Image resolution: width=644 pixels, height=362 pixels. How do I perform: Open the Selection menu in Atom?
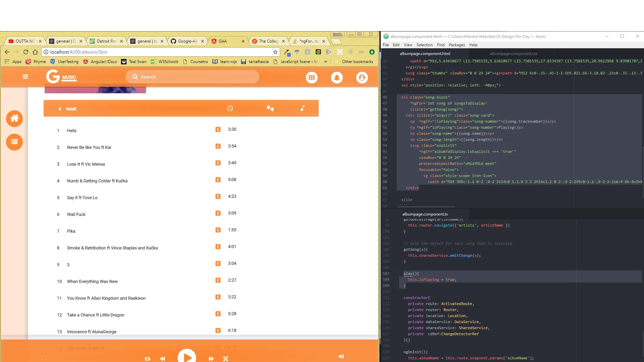pyautogui.click(x=424, y=45)
